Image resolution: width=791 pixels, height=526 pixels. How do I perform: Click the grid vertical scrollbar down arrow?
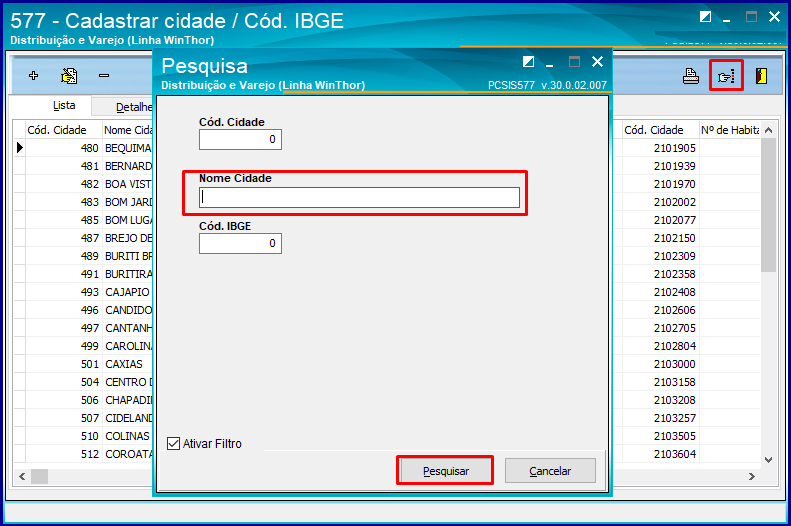pos(768,459)
